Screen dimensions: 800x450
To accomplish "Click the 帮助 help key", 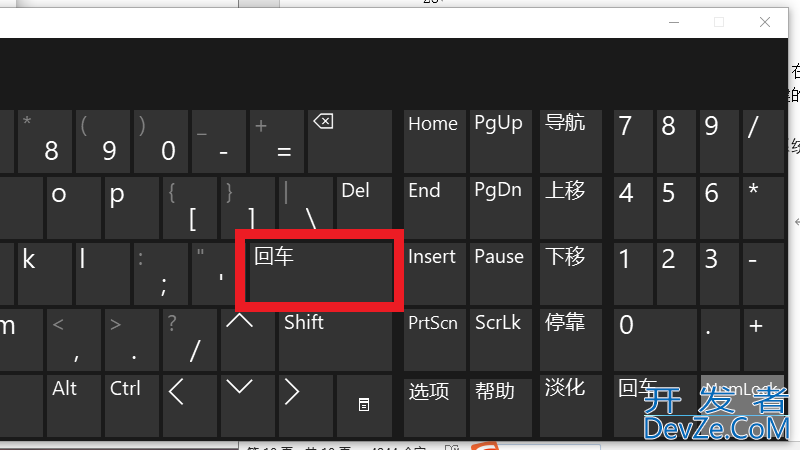I will click(501, 406).
